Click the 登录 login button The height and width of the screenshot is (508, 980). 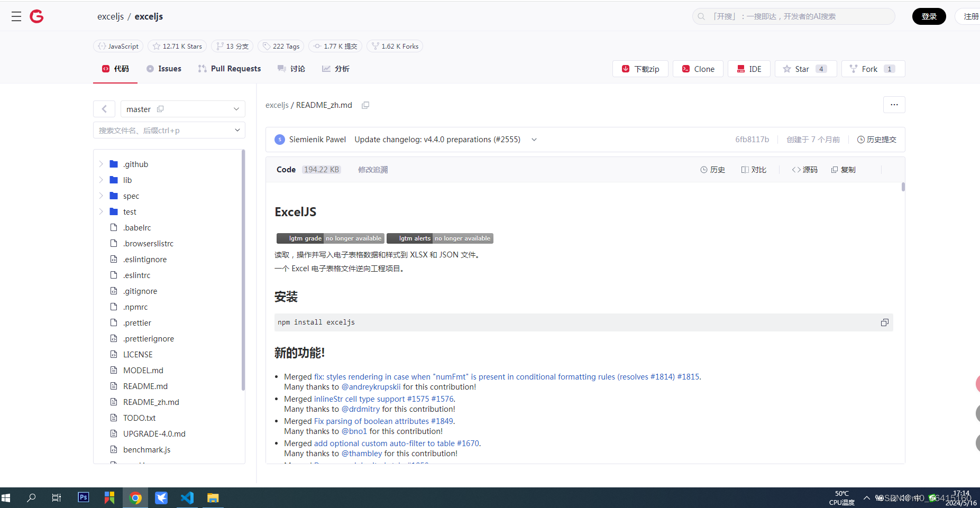(929, 16)
